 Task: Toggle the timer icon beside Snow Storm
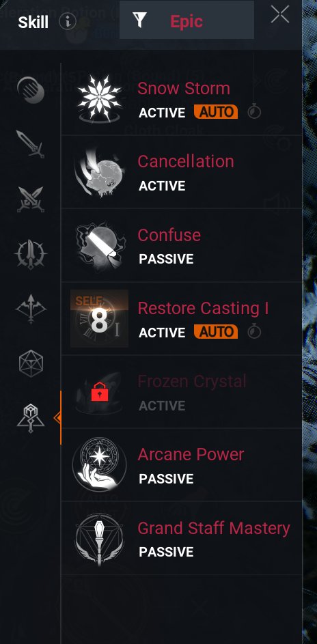point(254,111)
